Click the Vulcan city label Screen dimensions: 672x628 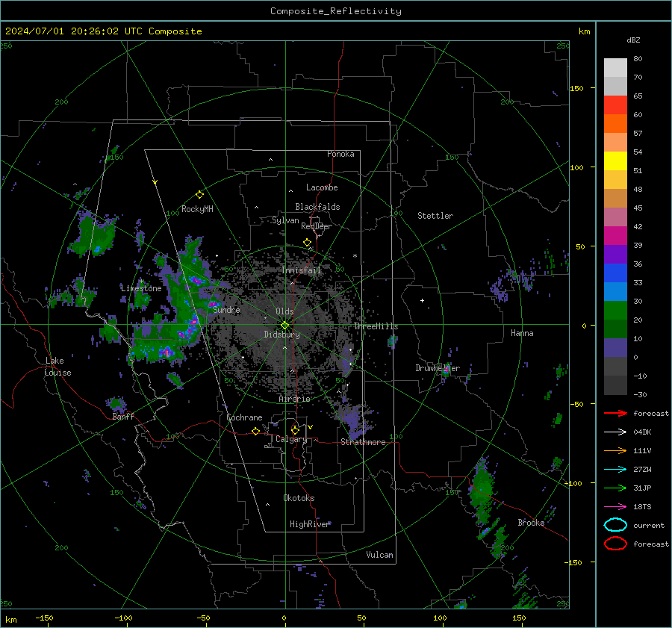point(379,555)
